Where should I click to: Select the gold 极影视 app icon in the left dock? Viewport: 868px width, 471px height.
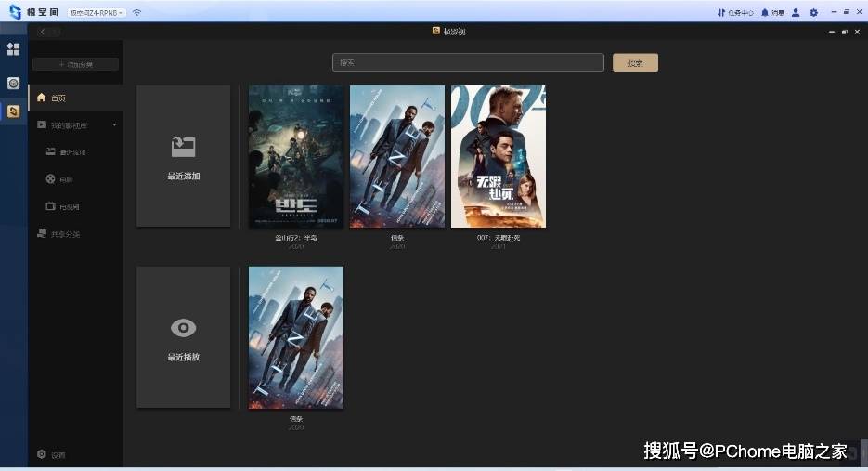pyautogui.click(x=13, y=111)
